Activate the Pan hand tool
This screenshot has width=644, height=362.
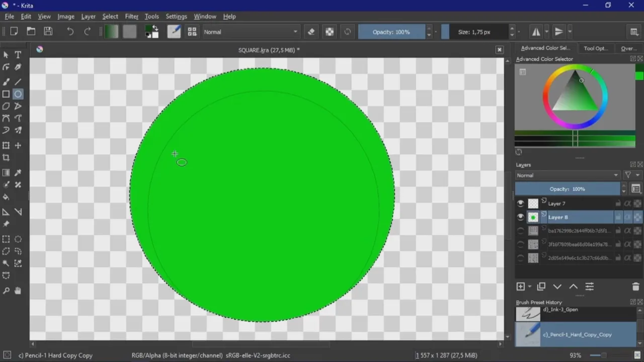[x=18, y=291]
